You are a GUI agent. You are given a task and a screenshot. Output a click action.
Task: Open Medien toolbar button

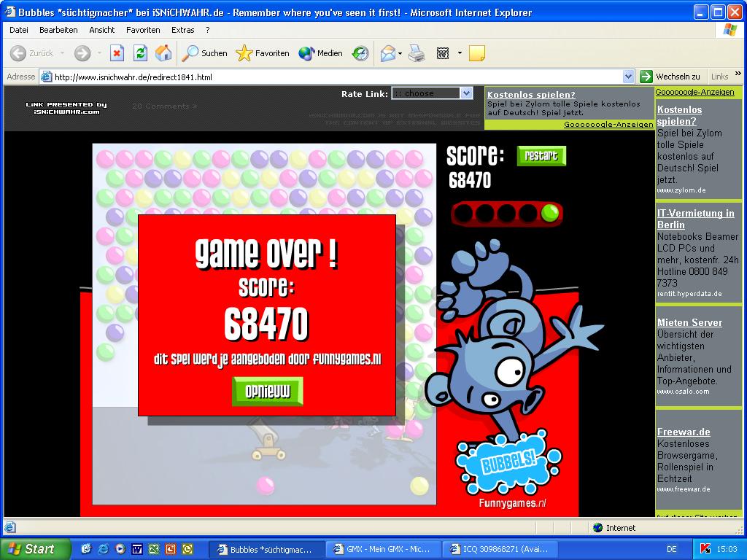click(x=321, y=53)
